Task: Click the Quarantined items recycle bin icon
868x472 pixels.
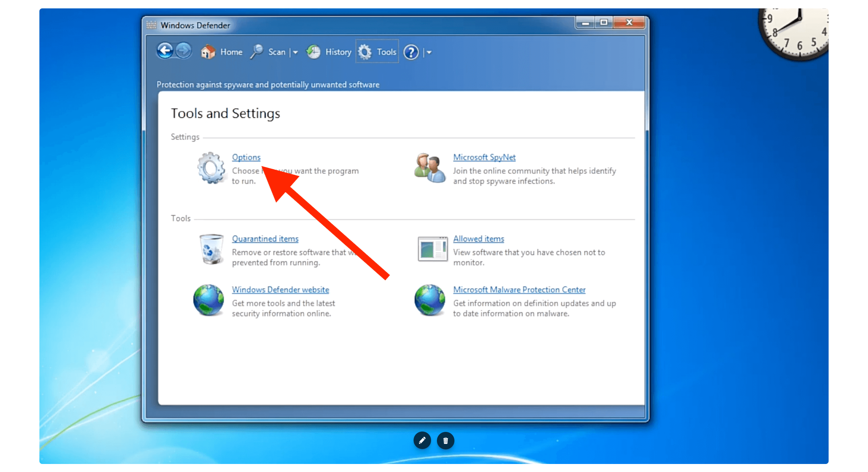Action: tap(211, 249)
